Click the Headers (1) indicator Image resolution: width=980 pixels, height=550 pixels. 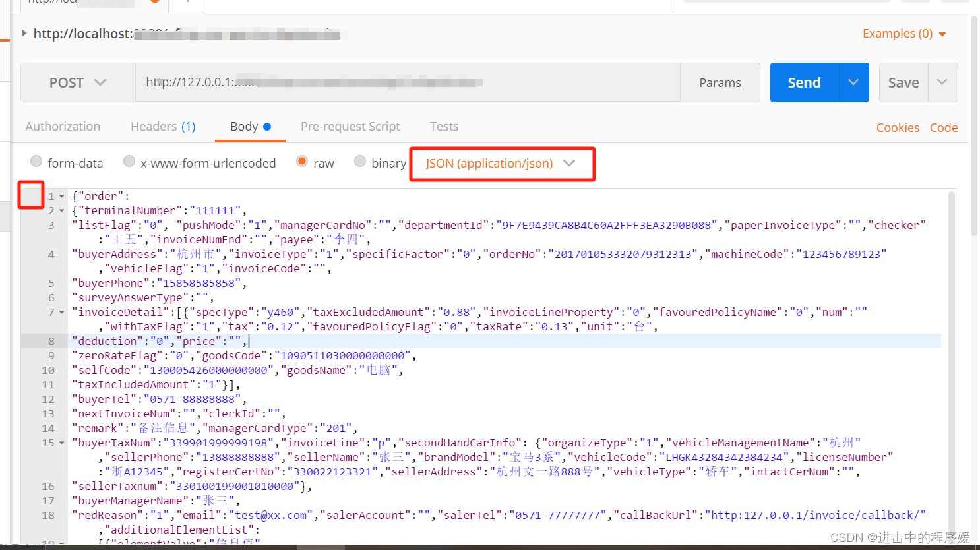[162, 126]
